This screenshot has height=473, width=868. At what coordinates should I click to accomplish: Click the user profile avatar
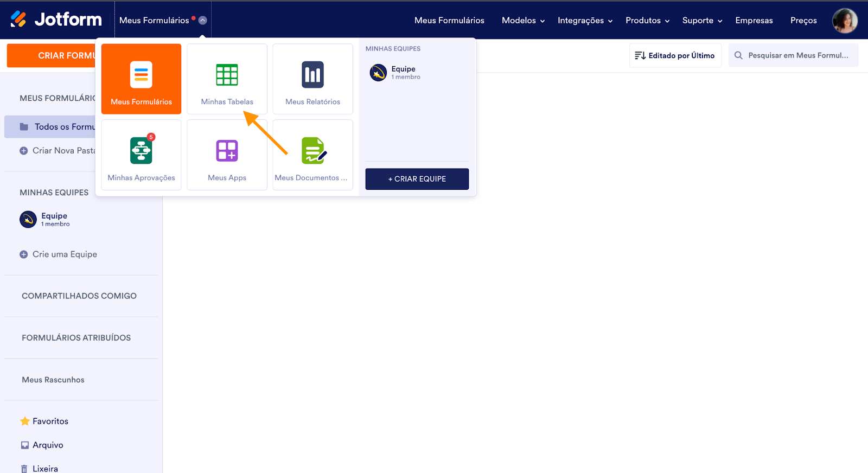click(845, 21)
